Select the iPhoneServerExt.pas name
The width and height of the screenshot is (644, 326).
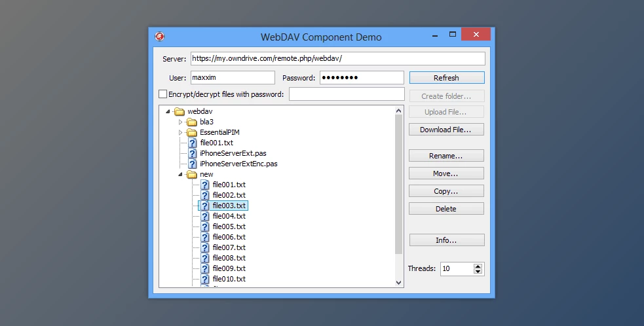(x=233, y=153)
